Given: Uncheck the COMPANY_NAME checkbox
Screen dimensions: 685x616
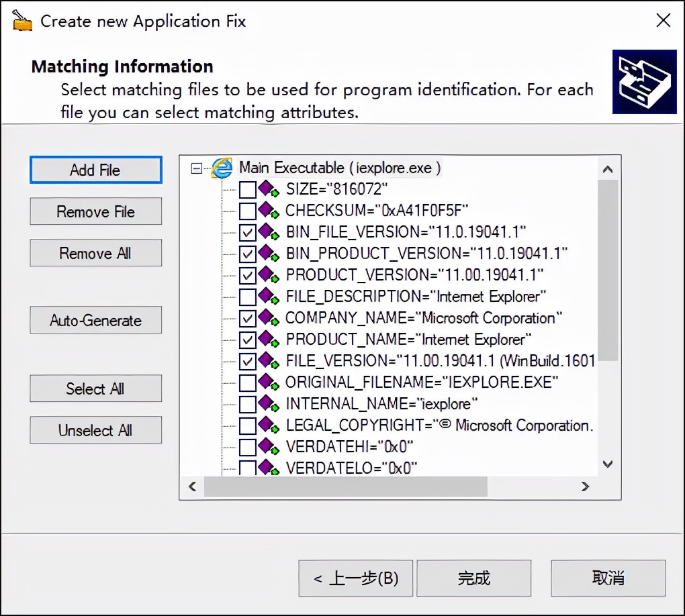Looking at the screenshot, I should click(248, 318).
